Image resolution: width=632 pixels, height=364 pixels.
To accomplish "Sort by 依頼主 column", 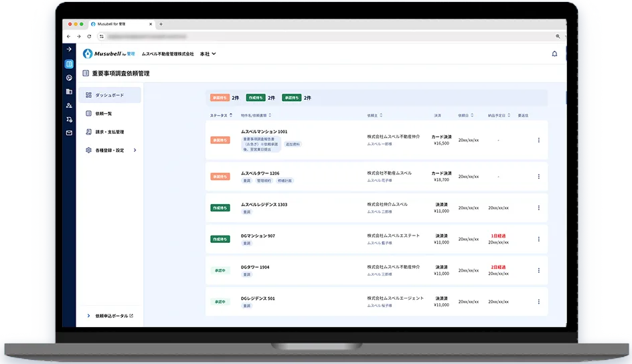I will [375, 115].
